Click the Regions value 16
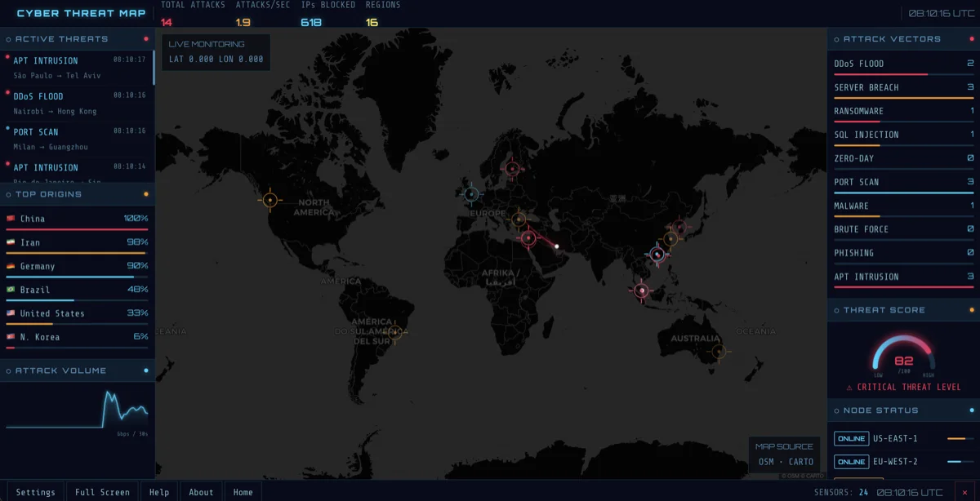 (x=372, y=22)
